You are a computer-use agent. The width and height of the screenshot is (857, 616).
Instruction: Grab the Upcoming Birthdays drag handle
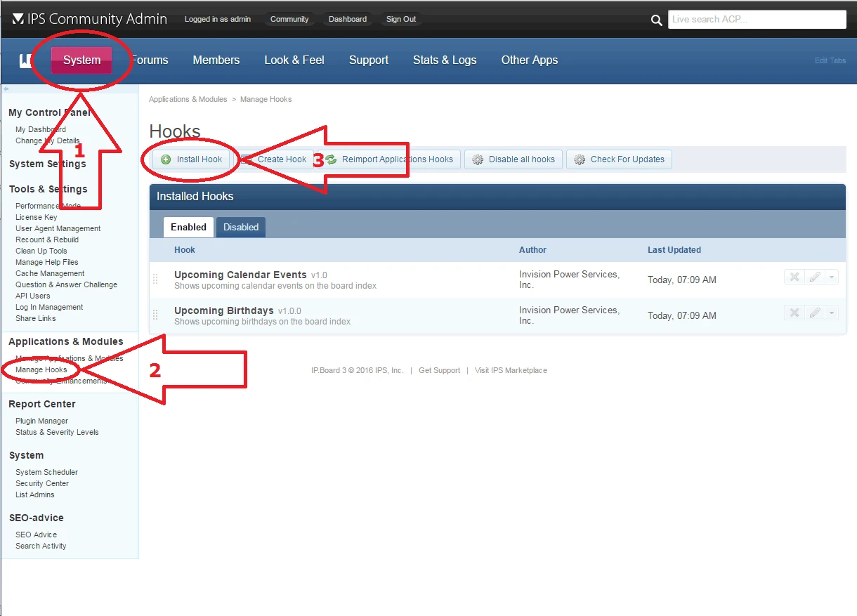click(x=156, y=315)
